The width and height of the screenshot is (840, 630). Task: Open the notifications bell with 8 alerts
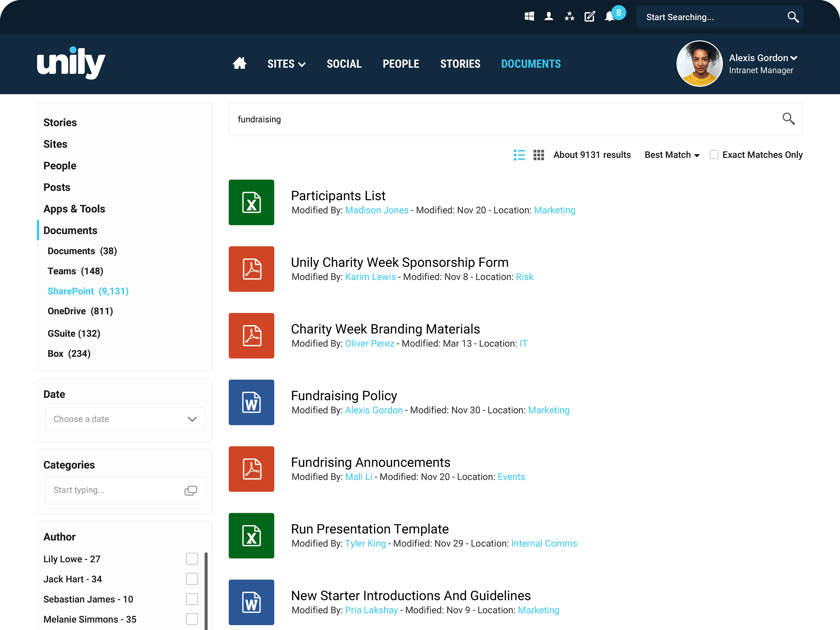610,17
